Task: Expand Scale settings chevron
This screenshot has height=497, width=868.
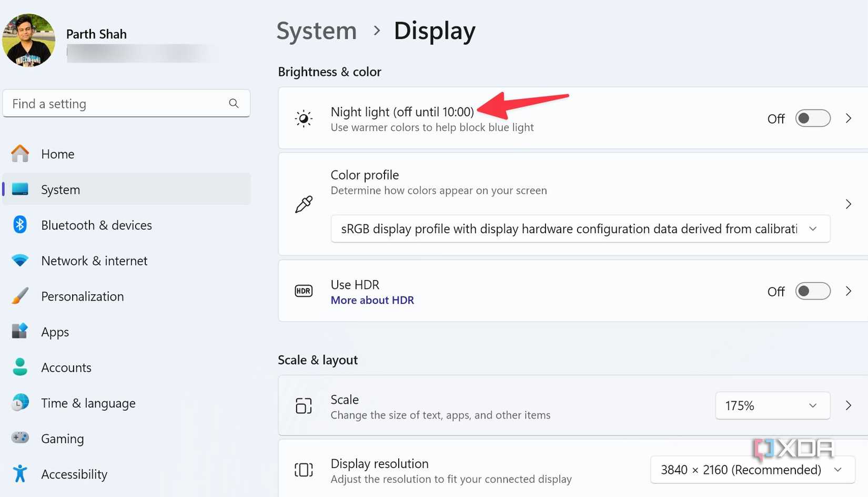Action: pos(849,405)
